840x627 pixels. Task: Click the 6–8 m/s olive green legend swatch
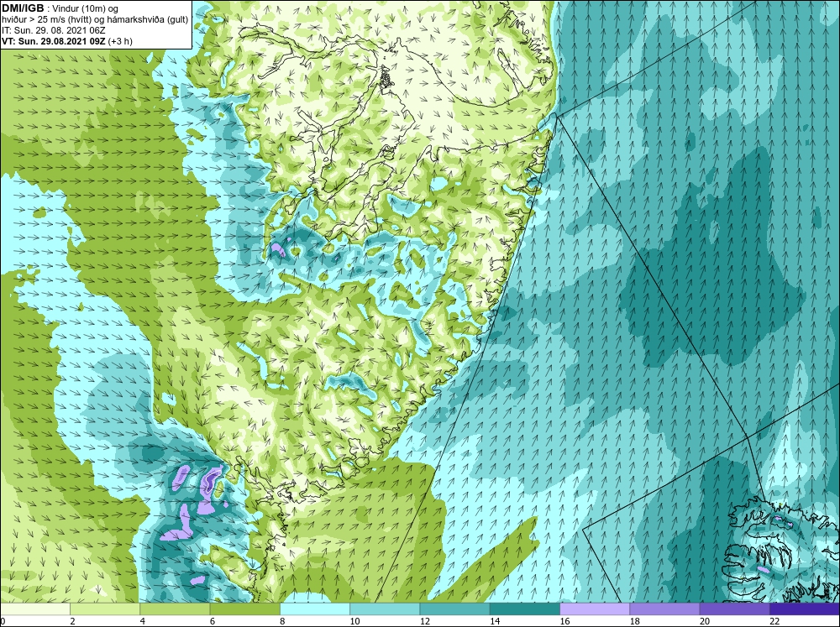[244, 609]
